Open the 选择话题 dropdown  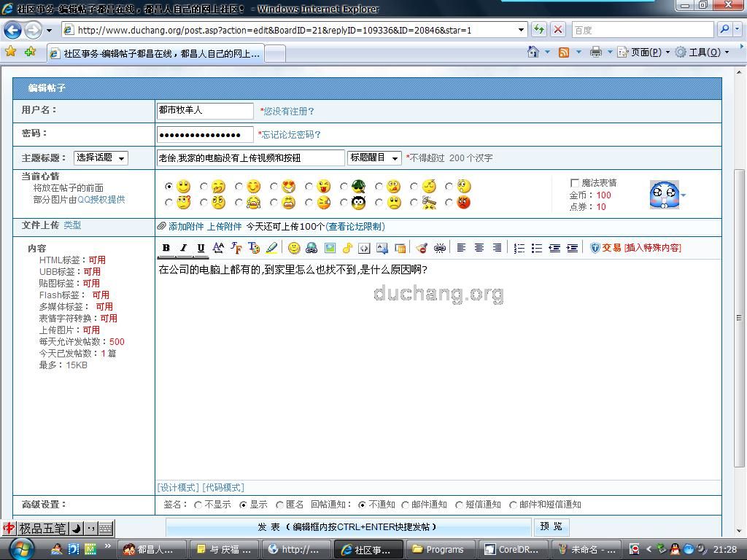point(101,157)
